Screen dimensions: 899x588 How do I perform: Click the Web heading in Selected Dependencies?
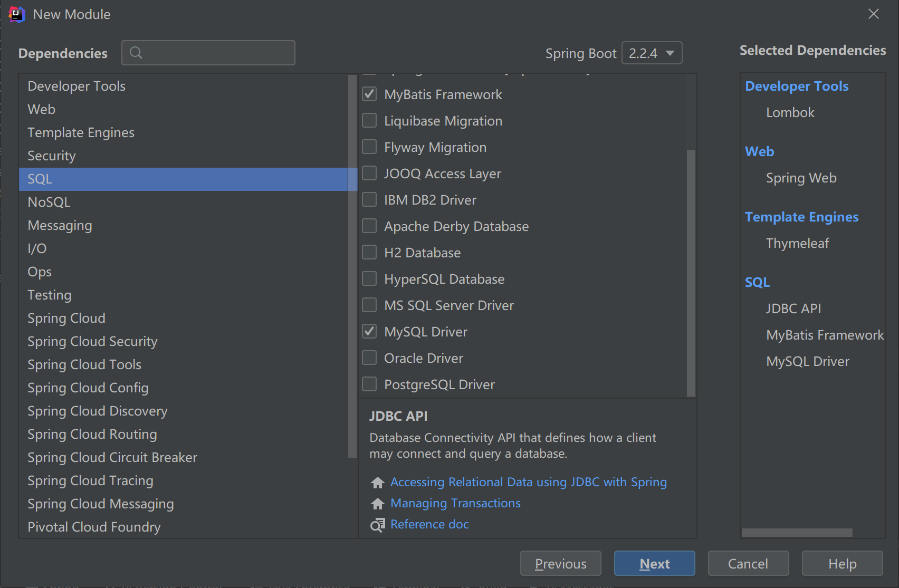[x=759, y=151]
